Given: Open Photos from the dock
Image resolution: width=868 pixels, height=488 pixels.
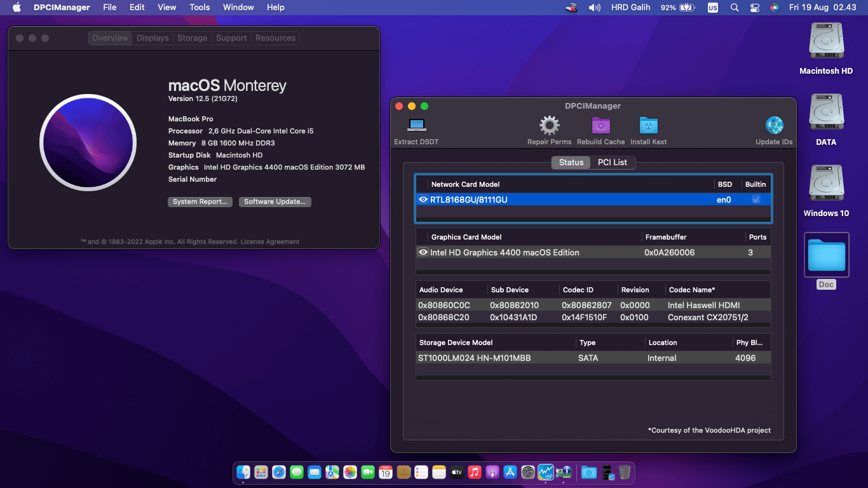Looking at the screenshot, I should coord(349,472).
